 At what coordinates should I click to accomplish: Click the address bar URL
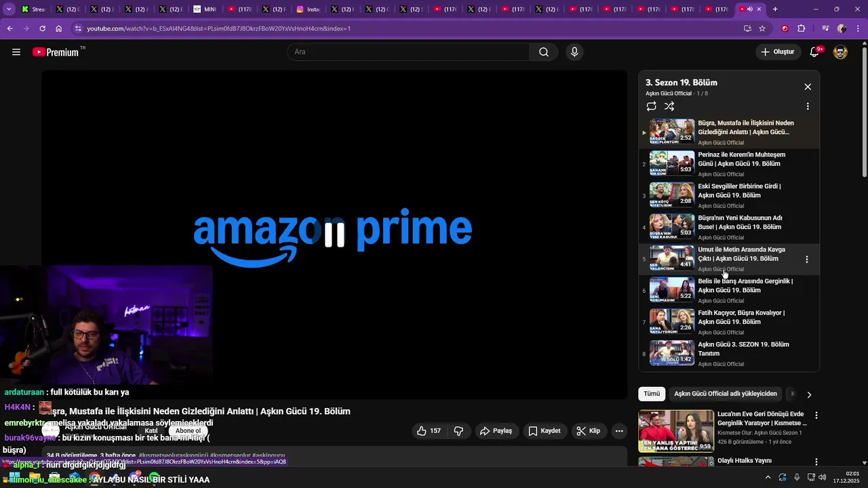(218, 28)
